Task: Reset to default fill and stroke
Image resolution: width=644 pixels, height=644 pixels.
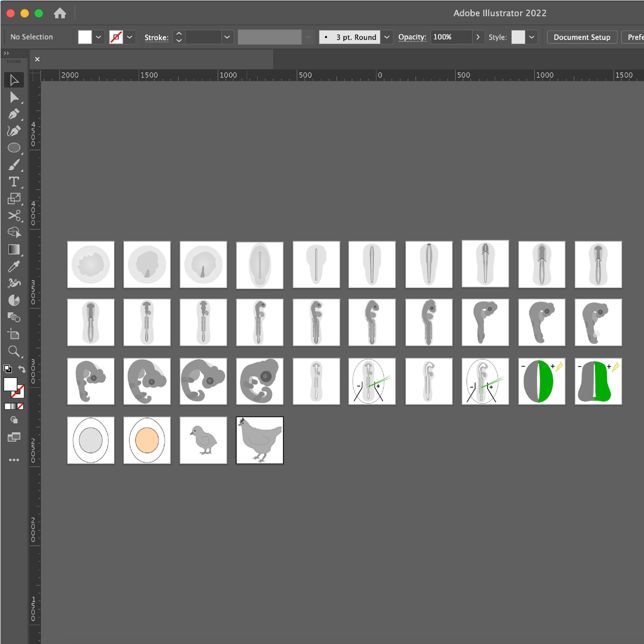Action: coord(7,369)
